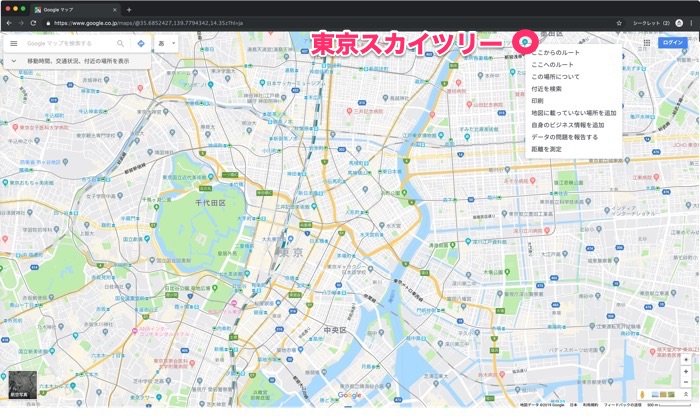Choose ここからのルート in context menu
Viewport: 700px width, 419px height.
[555, 53]
